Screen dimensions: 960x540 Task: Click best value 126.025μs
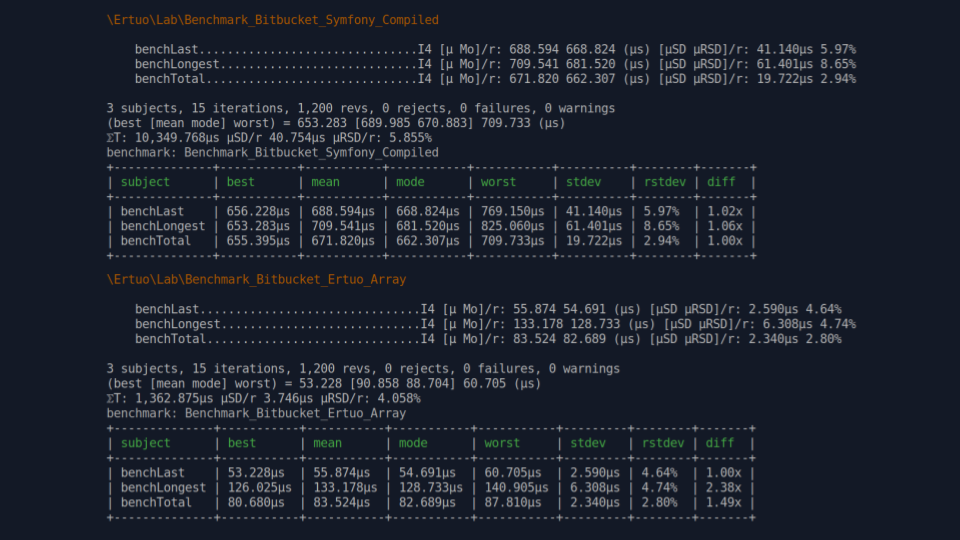[x=260, y=487]
